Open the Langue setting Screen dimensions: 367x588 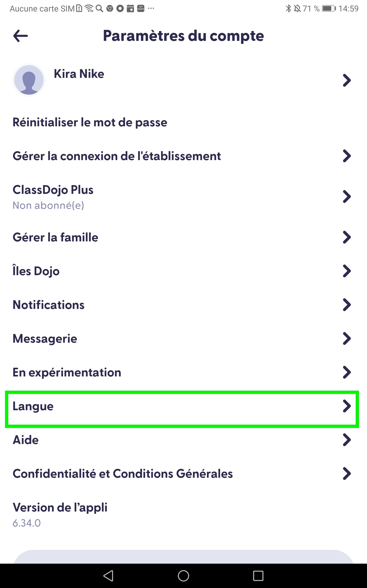pyautogui.click(x=33, y=406)
